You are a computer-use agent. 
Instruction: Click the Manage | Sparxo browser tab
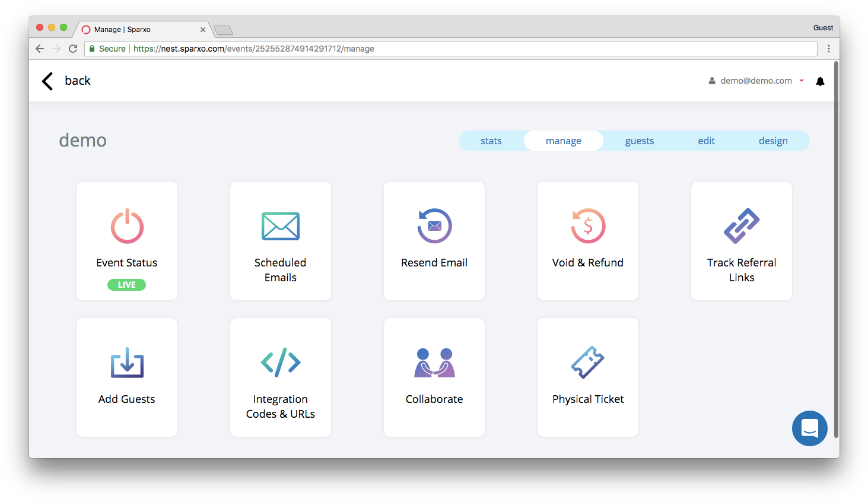144,30
